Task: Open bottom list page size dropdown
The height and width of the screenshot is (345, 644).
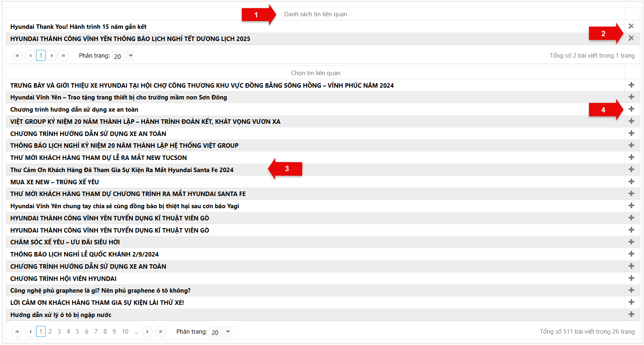Action: tap(221, 332)
